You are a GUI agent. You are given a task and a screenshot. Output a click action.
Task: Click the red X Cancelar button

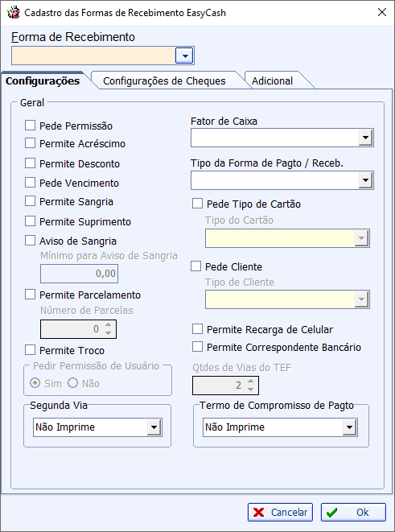(x=280, y=512)
